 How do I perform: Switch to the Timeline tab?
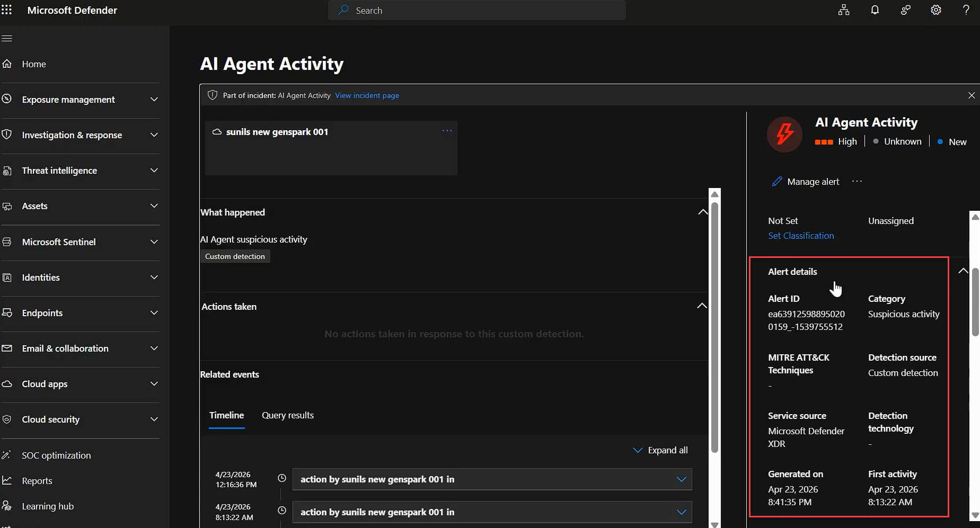click(x=226, y=415)
